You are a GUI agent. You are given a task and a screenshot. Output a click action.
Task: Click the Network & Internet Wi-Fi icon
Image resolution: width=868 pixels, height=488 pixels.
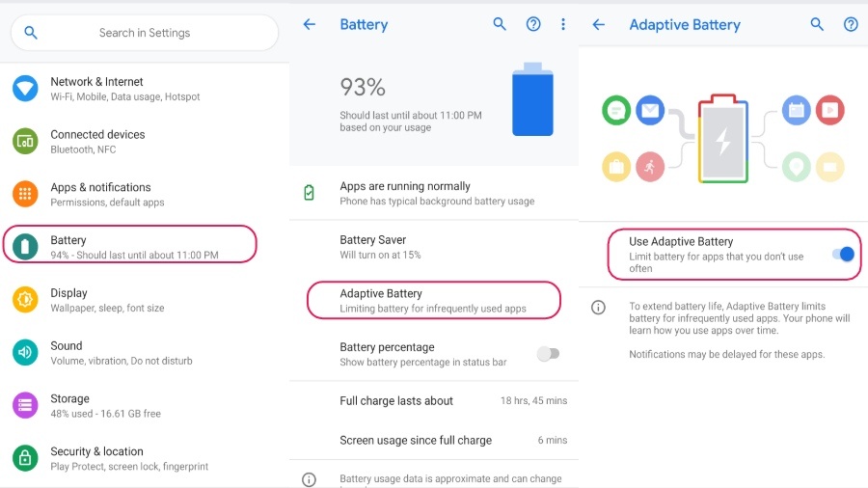[25, 89]
